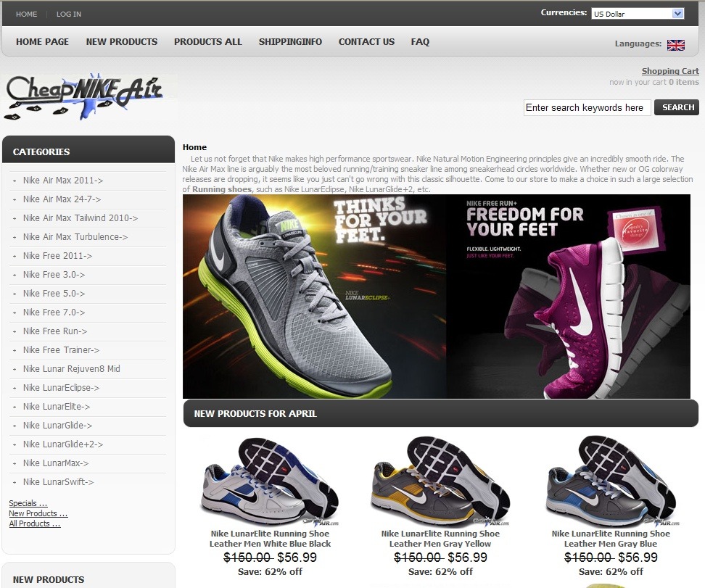This screenshot has height=588, width=705.
Task: Open Nike Lunar Rejuven8 Mid category
Action: pyautogui.click(x=72, y=369)
